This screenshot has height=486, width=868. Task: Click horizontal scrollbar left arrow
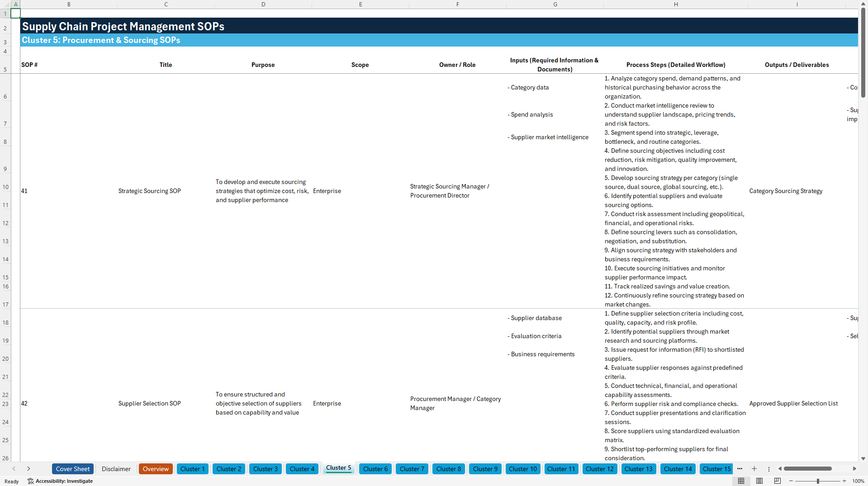pyautogui.click(x=780, y=469)
